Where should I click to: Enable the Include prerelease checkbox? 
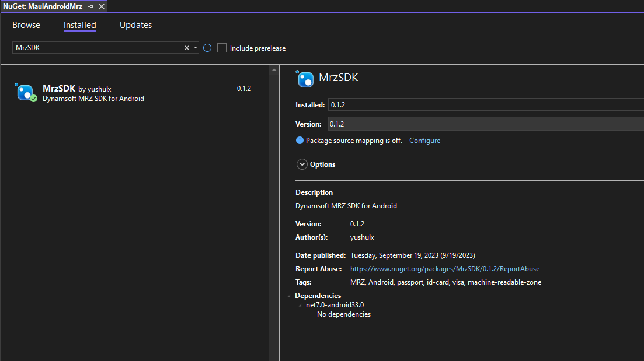(222, 48)
